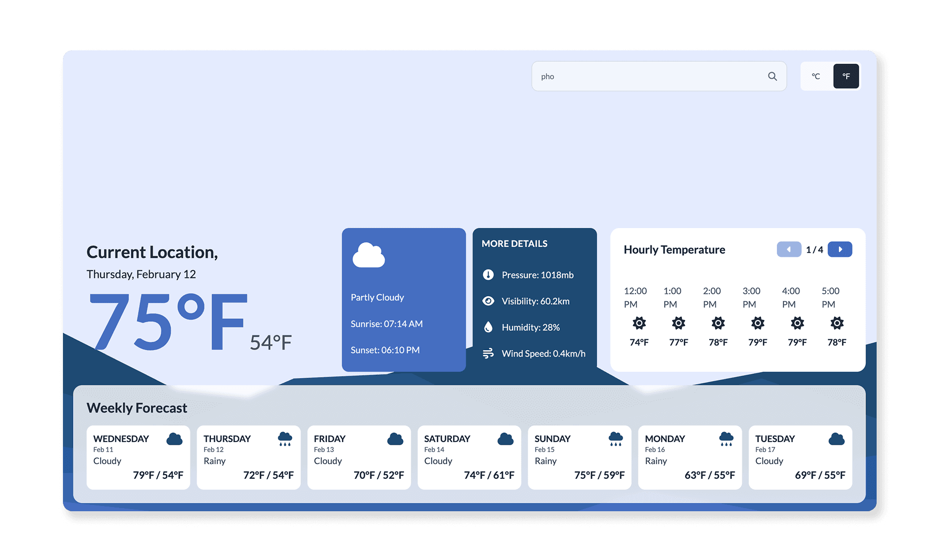Click the sun icon for 3:00 PM

pos(758,323)
